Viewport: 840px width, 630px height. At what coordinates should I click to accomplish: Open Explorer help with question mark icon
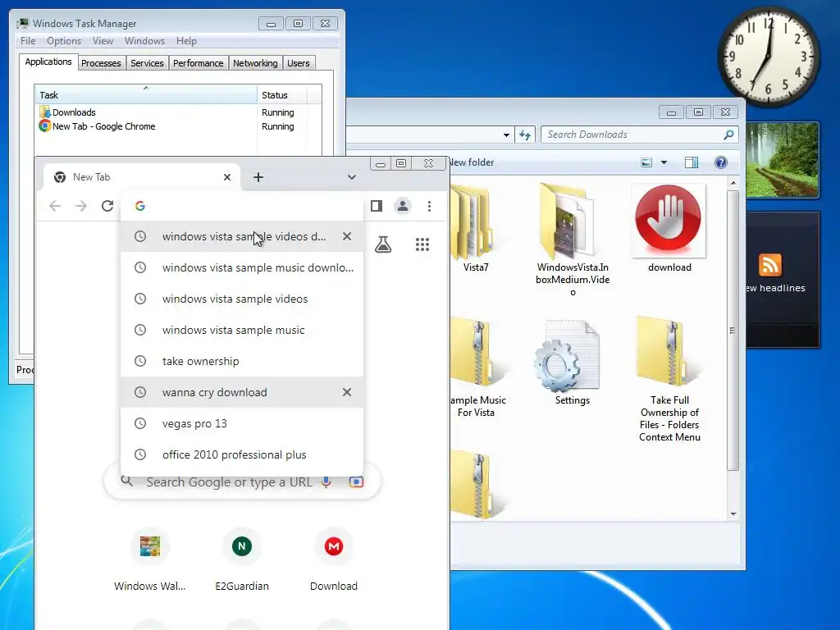click(721, 162)
